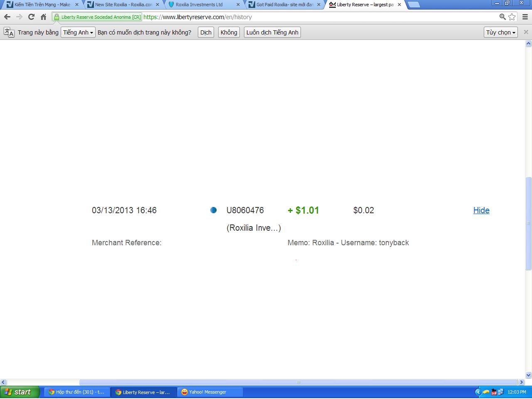The height and width of the screenshot is (399, 532).
Task: Click the 'Trang này bằng' label
Action: tap(38, 32)
